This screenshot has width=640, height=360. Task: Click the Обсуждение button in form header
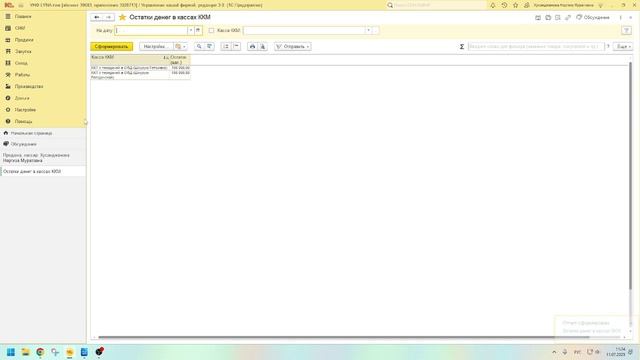point(593,17)
